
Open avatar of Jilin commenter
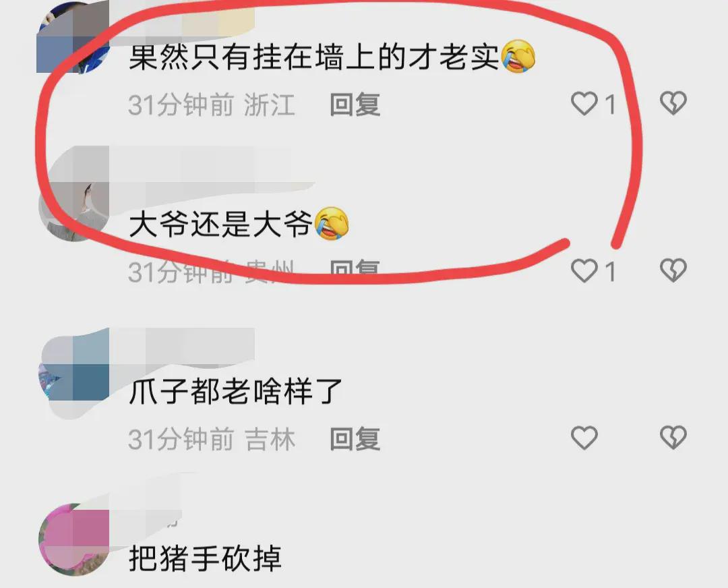coord(73,372)
